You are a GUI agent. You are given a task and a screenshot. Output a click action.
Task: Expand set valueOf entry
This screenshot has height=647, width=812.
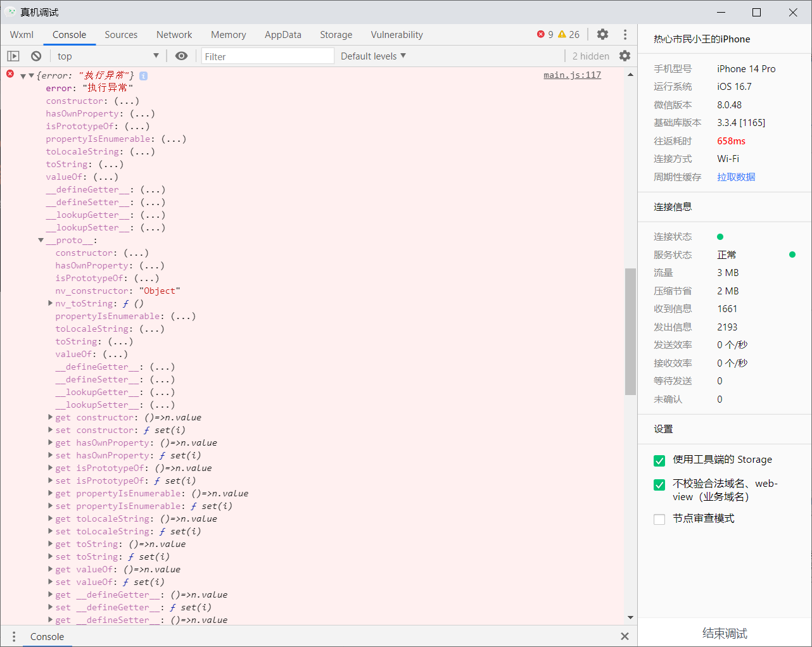click(x=50, y=582)
